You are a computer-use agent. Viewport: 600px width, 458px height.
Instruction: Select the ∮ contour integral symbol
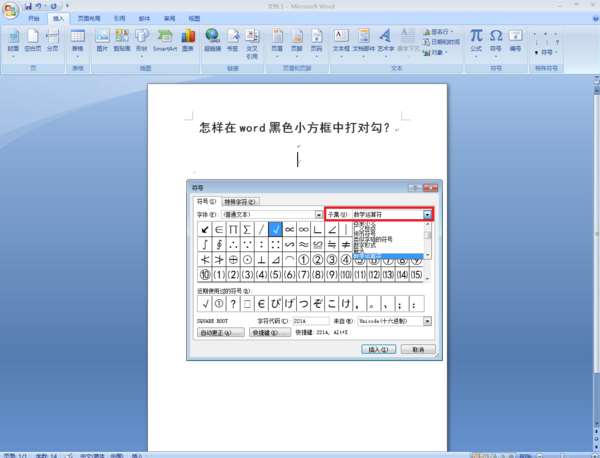219,244
